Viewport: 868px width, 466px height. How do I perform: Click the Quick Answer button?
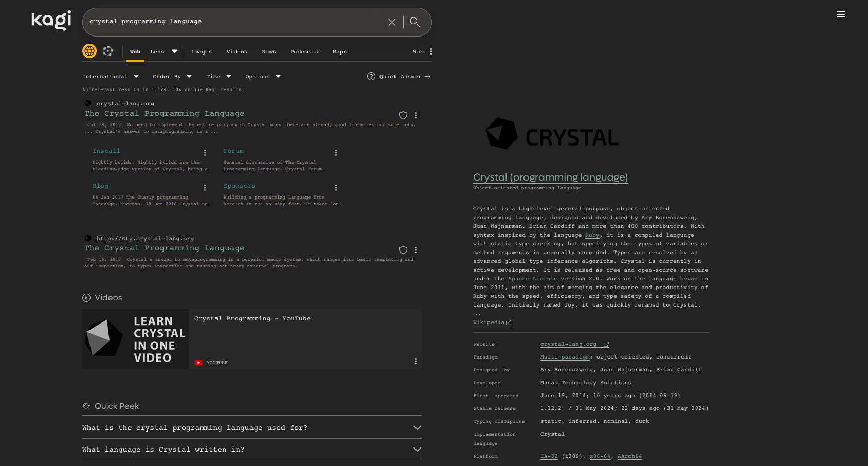[399, 76]
